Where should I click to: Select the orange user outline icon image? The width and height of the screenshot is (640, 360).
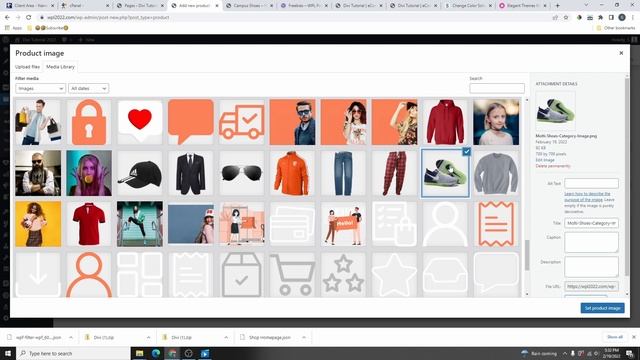click(x=89, y=274)
